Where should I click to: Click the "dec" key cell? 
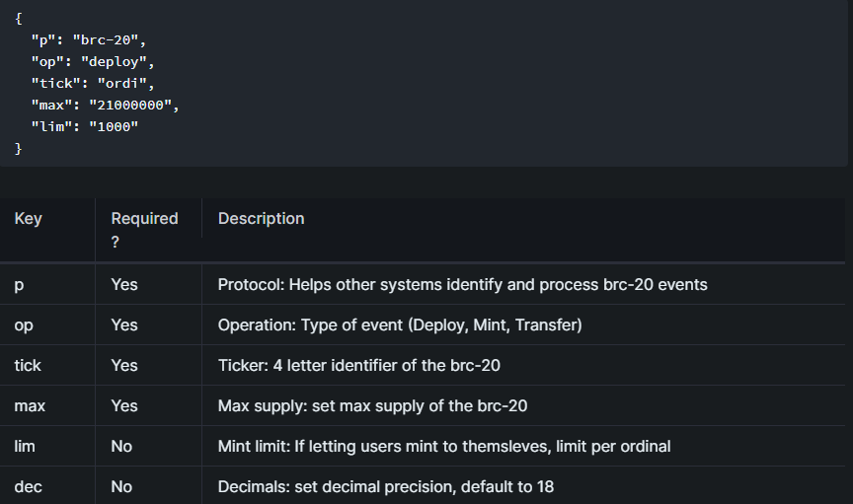point(27,487)
